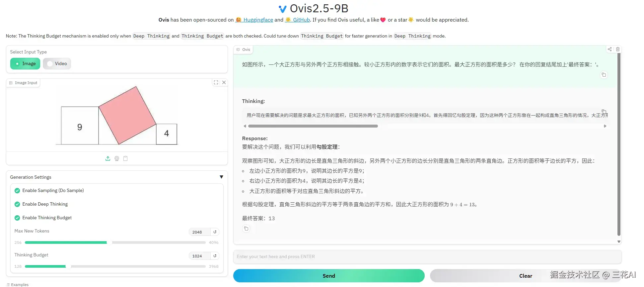Image resolution: width=644 pixels, height=287 pixels.
Task: Click the webcam capture icon under image
Action: 117,158
